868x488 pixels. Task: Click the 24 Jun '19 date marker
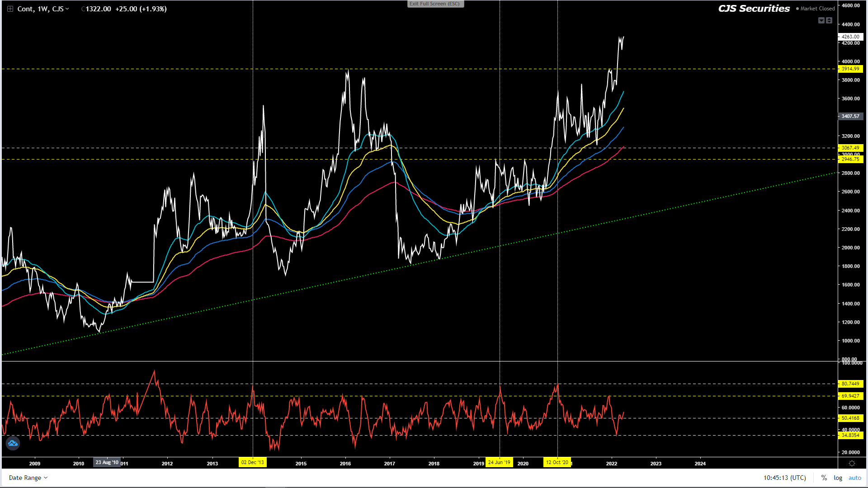(499, 462)
